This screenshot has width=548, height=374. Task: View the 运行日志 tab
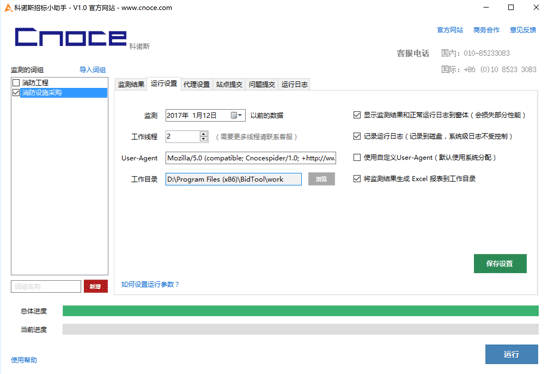pos(294,84)
